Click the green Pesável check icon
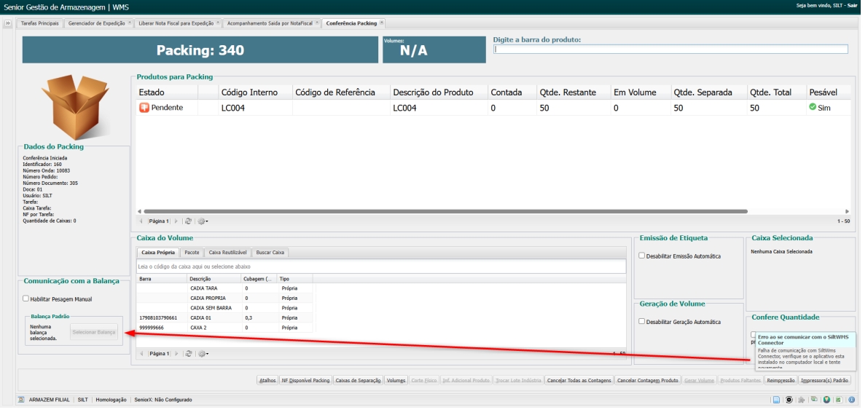 [x=812, y=107]
